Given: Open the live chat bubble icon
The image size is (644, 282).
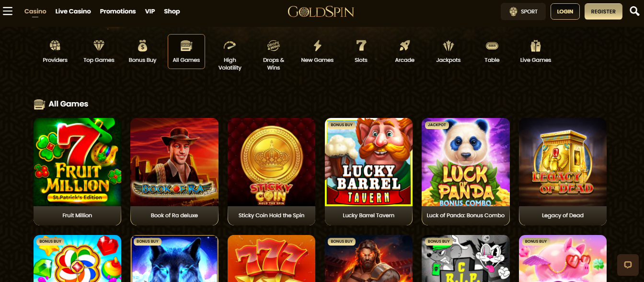Looking at the screenshot, I should point(628,264).
